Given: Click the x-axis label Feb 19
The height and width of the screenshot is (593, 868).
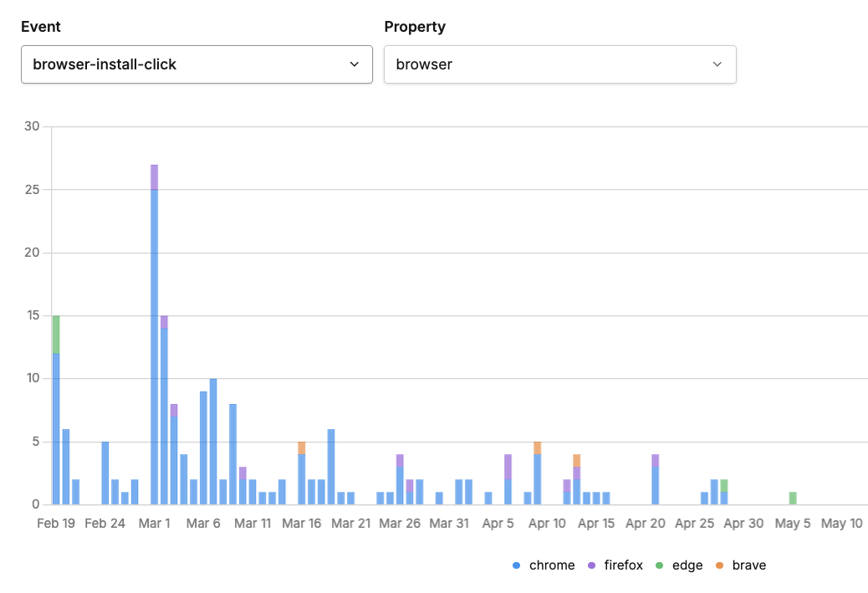Looking at the screenshot, I should (56, 524).
